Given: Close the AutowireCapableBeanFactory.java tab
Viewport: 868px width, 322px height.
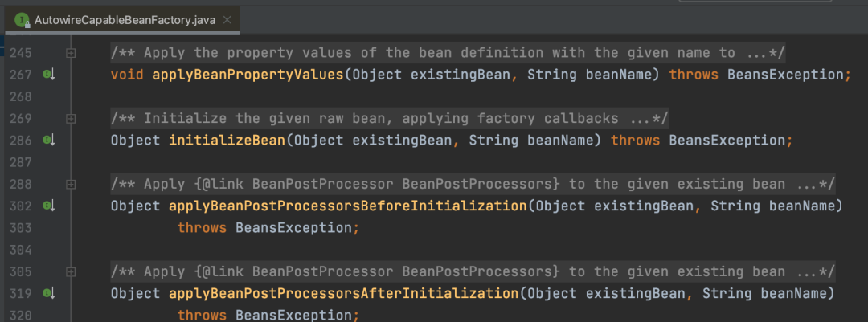Looking at the screenshot, I should coord(227,20).
